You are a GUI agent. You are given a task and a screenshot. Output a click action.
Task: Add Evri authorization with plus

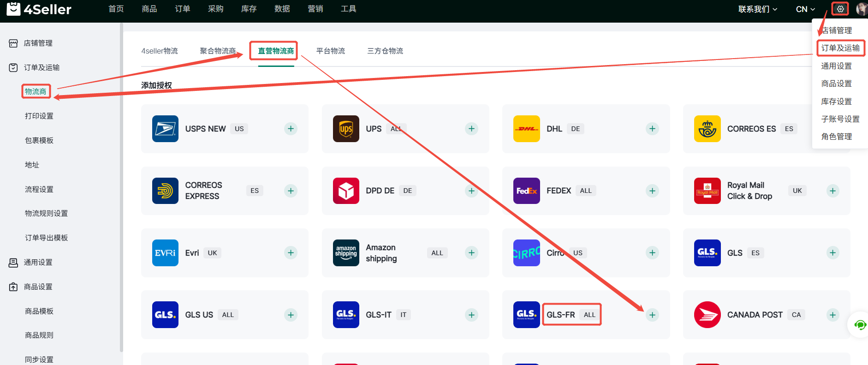[291, 252]
